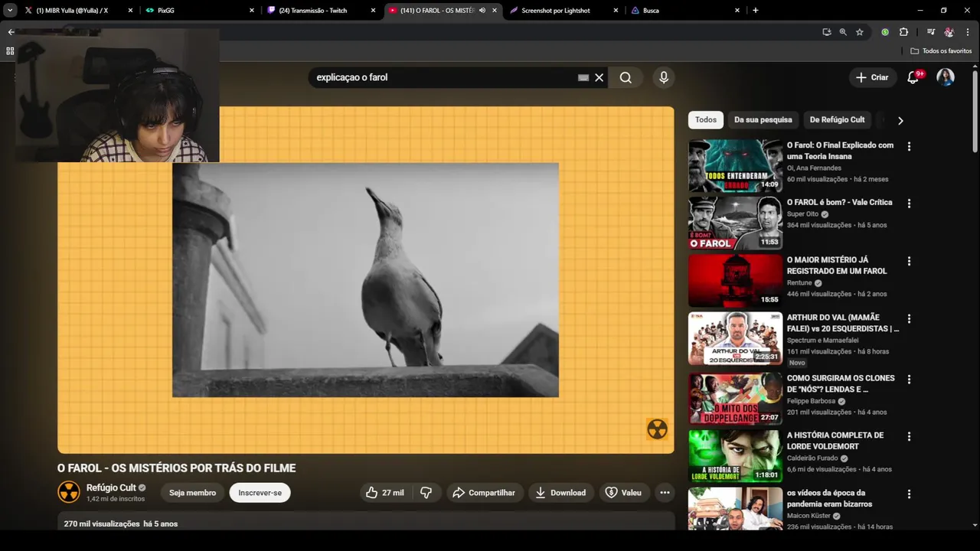Switch to Busca tab
980x551 pixels.
point(684,11)
